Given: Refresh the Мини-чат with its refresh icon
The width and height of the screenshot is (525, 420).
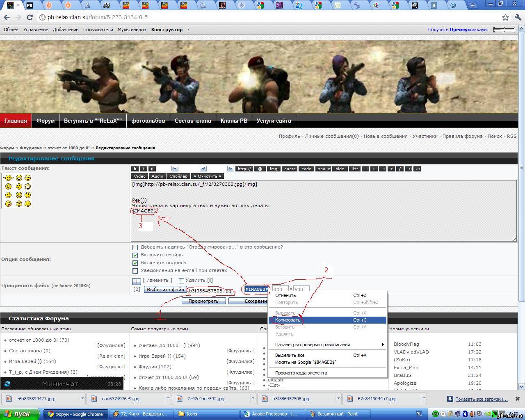Looking at the screenshot, I should [x=7, y=384].
